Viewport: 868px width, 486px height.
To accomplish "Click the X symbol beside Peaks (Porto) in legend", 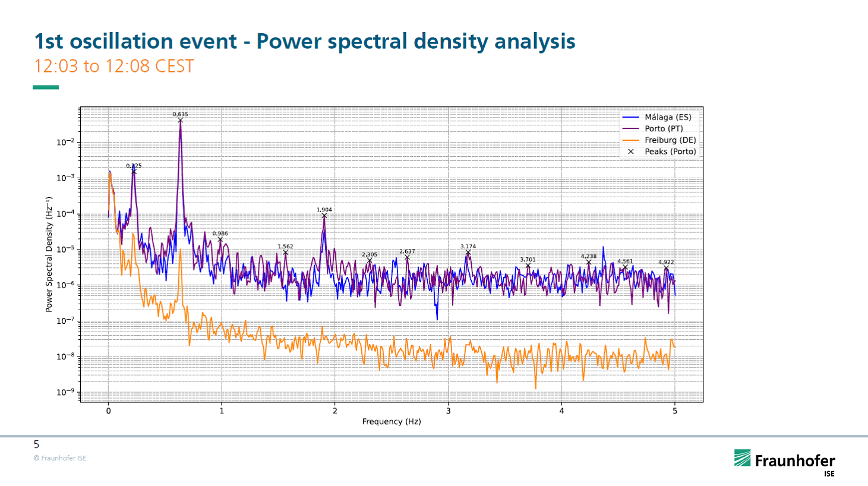I will (631, 152).
